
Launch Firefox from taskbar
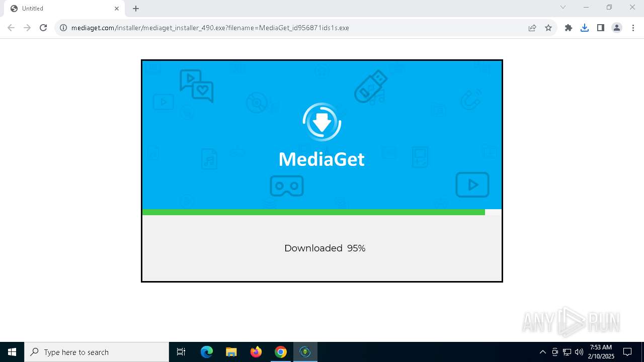pos(256,352)
